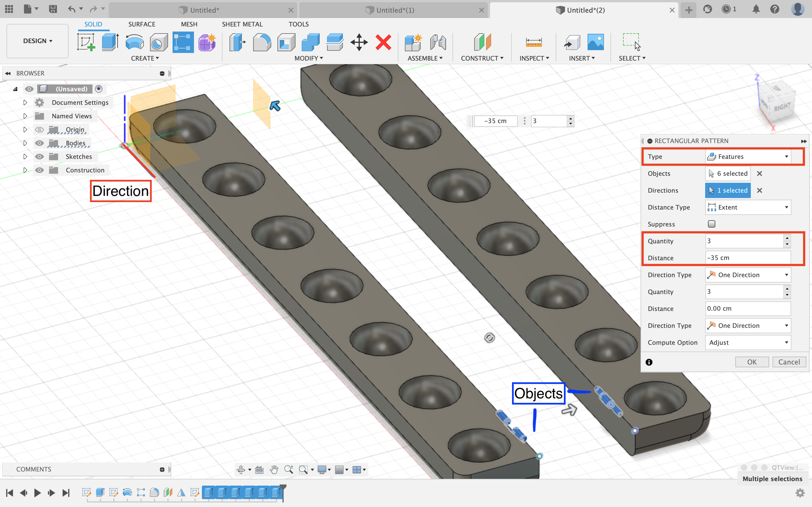Click the Cancel button to dismiss dialog
Image resolution: width=812 pixels, height=507 pixels.
click(x=789, y=362)
